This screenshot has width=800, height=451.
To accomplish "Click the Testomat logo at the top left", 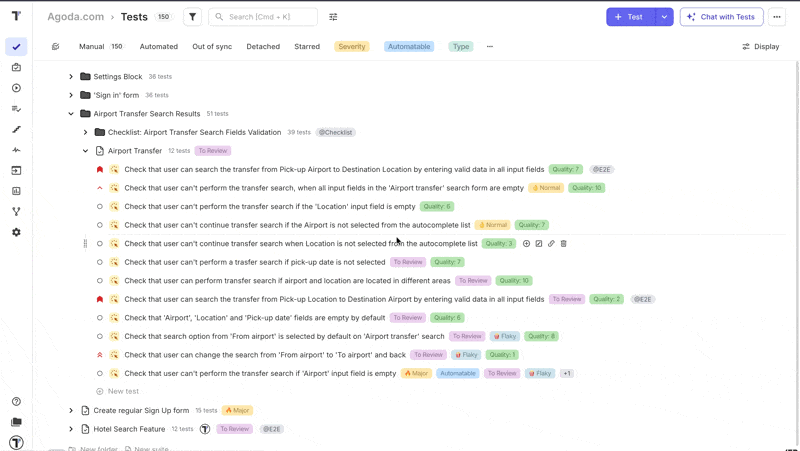I will (16, 16).
